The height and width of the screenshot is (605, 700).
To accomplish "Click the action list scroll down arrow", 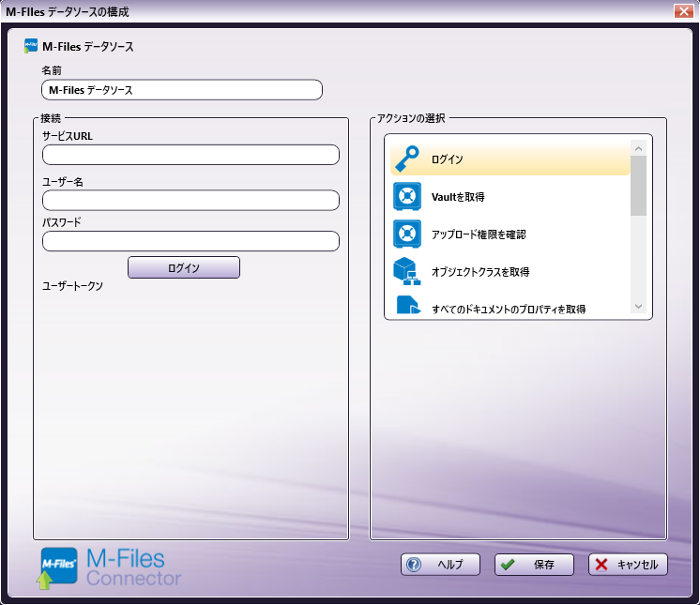I will 638,306.
